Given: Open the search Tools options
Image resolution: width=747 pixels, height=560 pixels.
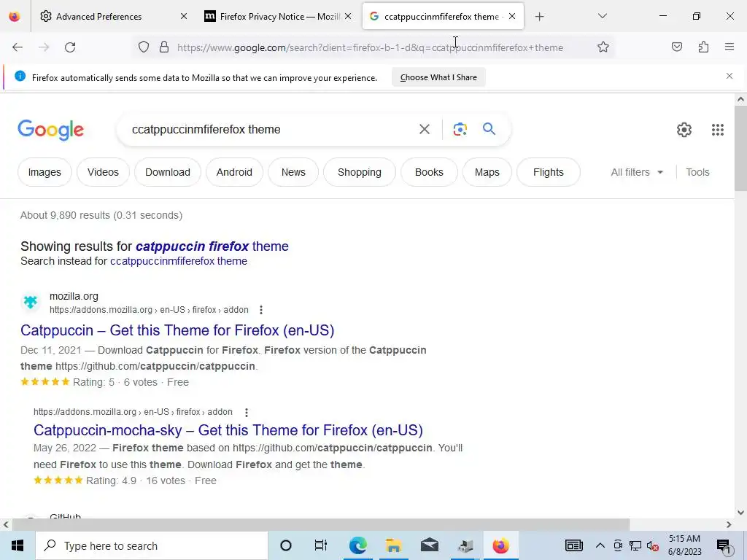Looking at the screenshot, I should [697, 172].
